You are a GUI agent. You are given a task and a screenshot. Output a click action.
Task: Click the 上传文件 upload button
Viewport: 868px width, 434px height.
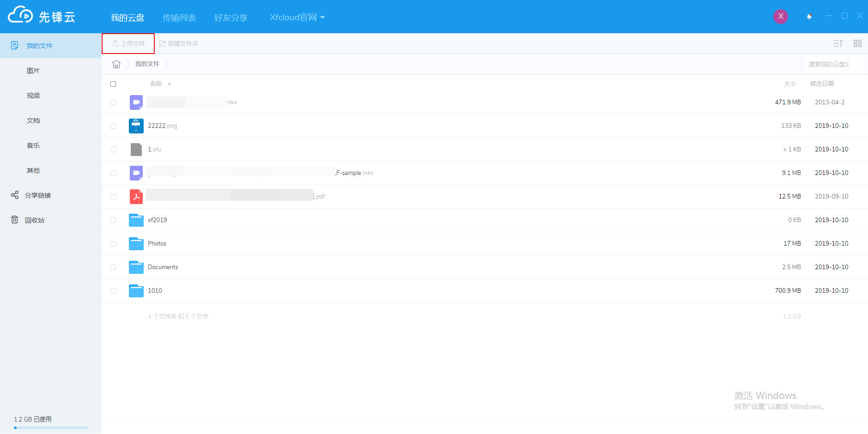128,43
